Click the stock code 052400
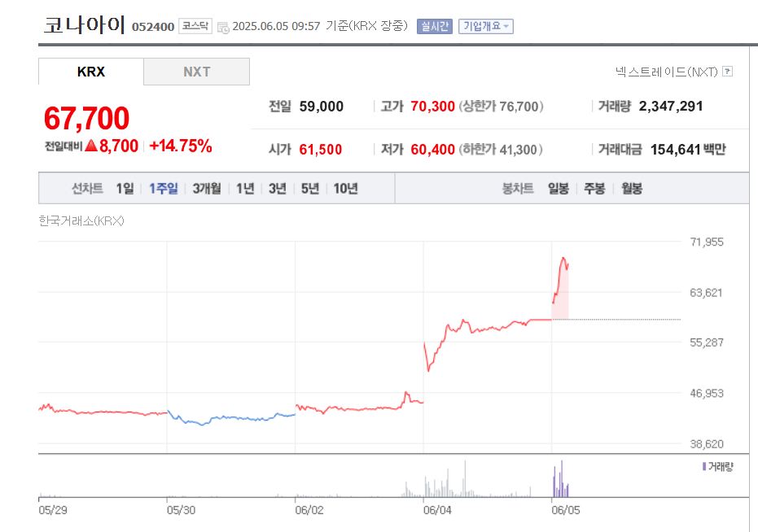This screenshot has width=758, height=532. tap(153, 27)
